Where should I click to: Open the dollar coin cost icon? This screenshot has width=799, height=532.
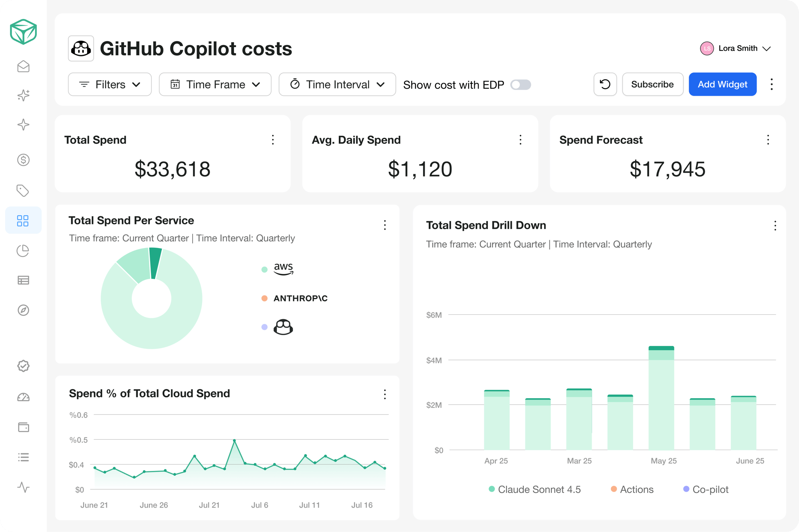[23, 160]
